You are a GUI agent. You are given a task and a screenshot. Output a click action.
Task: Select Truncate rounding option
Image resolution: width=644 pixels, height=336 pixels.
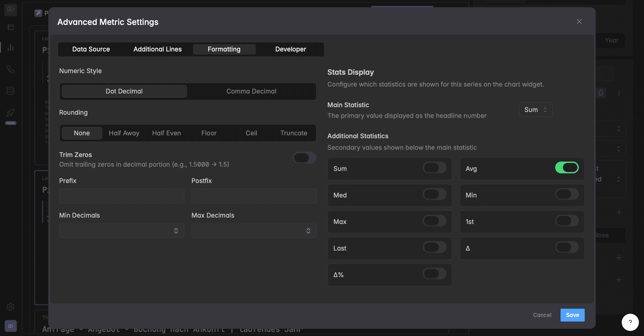point(294,133)
